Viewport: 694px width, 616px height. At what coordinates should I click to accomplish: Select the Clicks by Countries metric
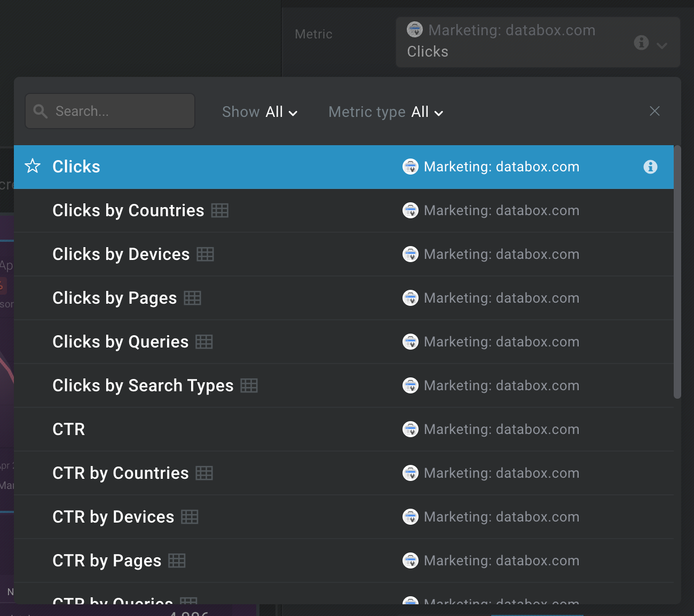344,211
